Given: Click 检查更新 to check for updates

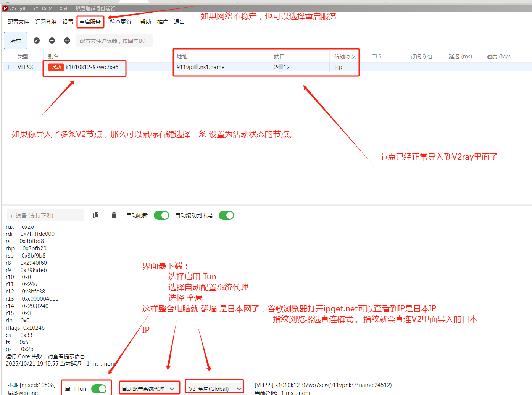Looking at the screenshot, I should coord(121,22).
